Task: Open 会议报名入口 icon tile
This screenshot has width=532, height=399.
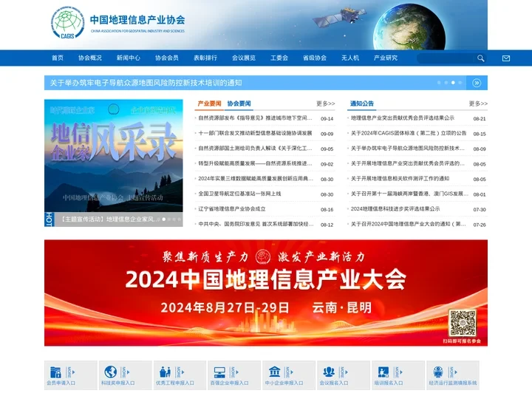Action: (x=344, y=375)
